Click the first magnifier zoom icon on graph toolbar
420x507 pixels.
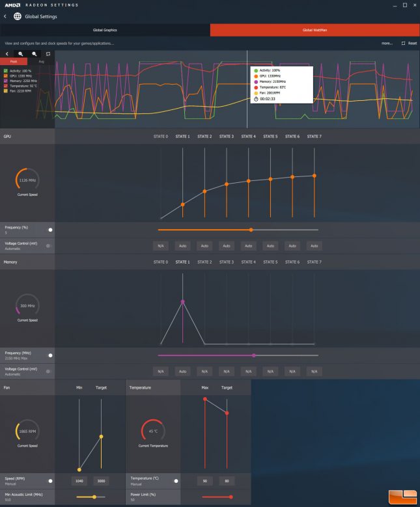click(21, 54)
